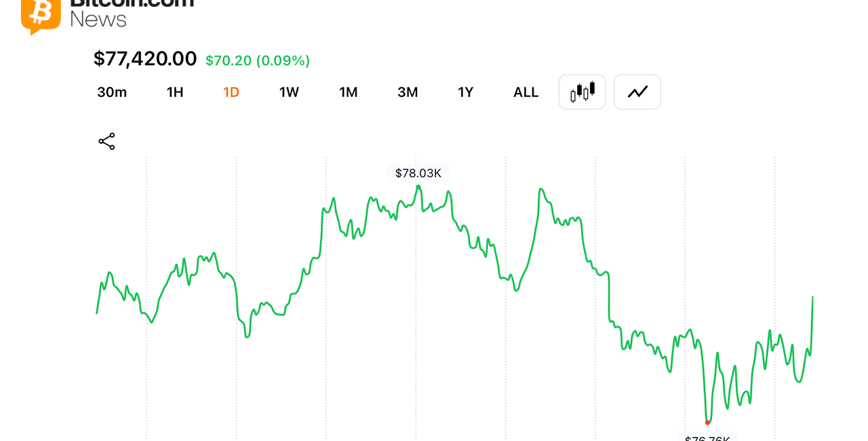Select the 1M time range
The width and height of the screenshot is (868, 441).
pos(349,92)
